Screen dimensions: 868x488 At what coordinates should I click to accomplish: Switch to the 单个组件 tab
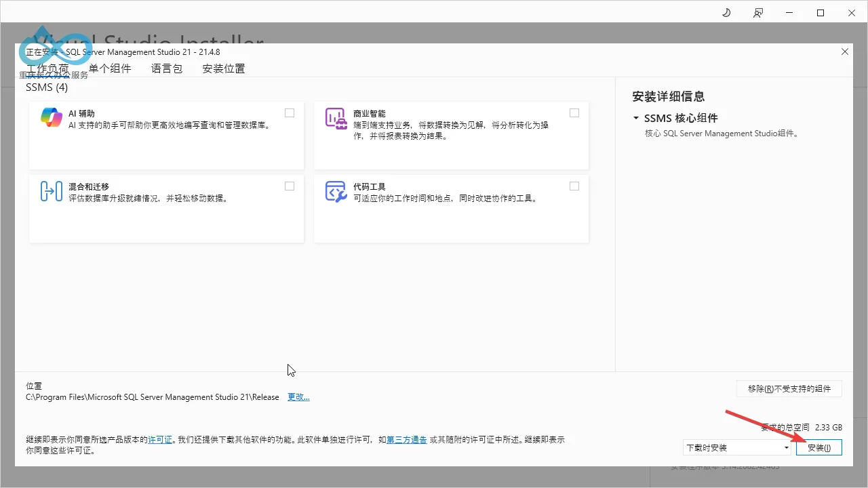coord(110,68)
